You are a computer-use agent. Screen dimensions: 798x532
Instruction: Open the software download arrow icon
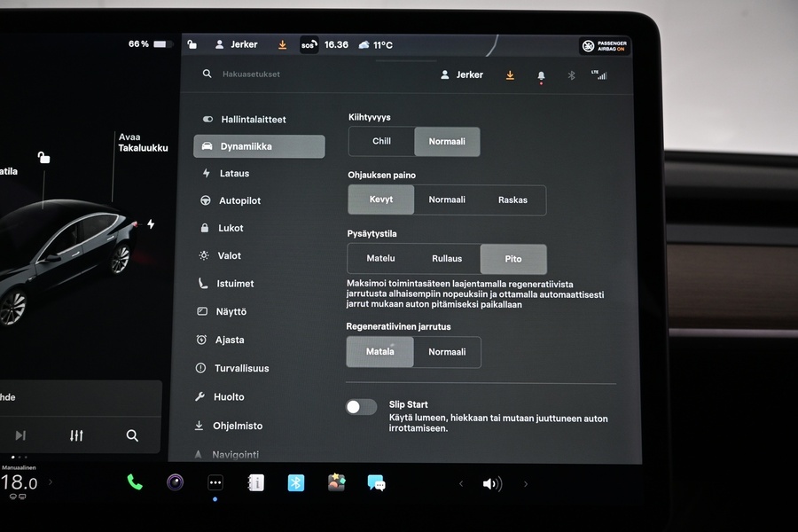pyautogui.click(x=509, y=75)
